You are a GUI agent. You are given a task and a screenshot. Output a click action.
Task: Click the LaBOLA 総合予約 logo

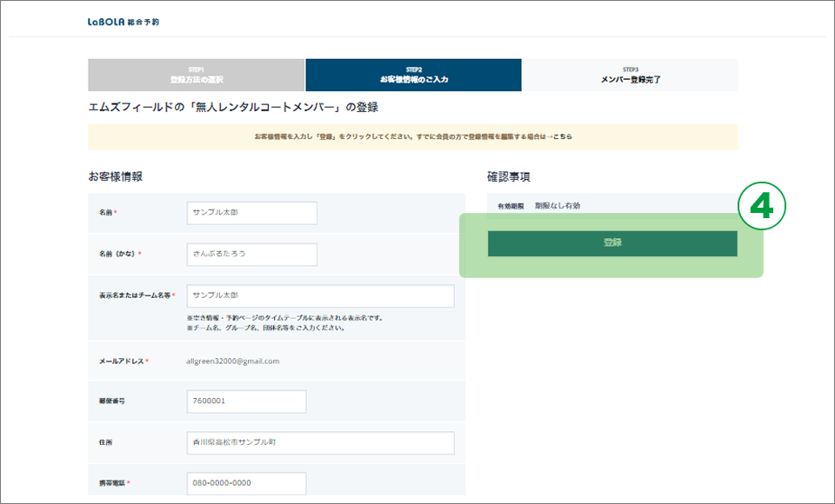tap(124, 22)
